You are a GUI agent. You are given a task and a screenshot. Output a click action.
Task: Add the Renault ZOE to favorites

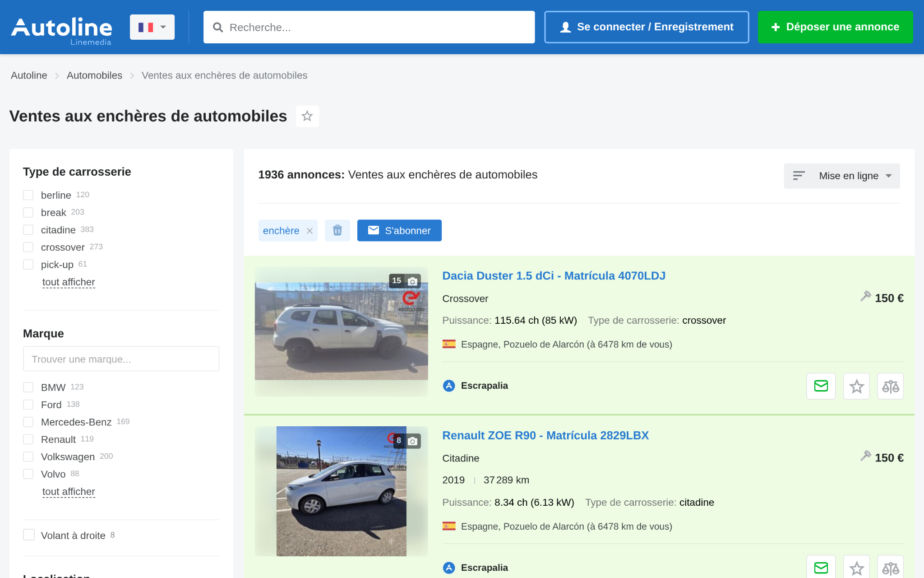pyautogui.click(x=856, y=568)
